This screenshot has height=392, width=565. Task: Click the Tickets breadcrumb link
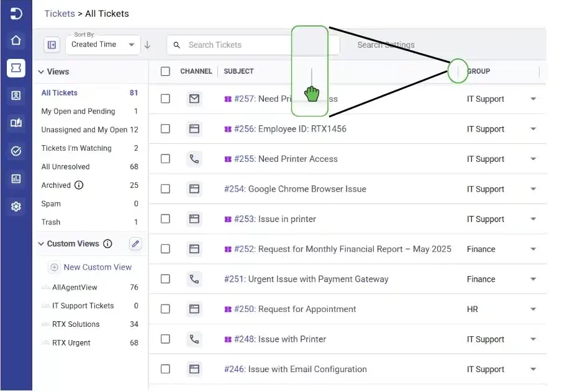coord(60,14)
